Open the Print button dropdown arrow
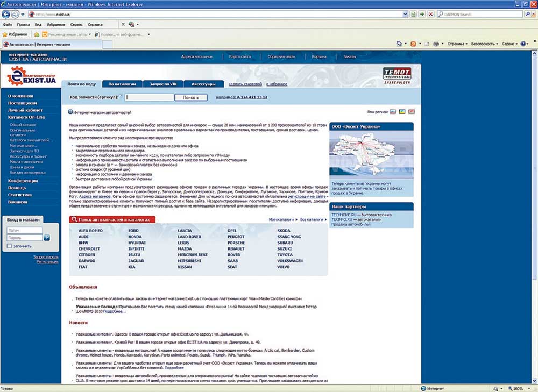Screen dimensions: 538x392 pos(442,44)
